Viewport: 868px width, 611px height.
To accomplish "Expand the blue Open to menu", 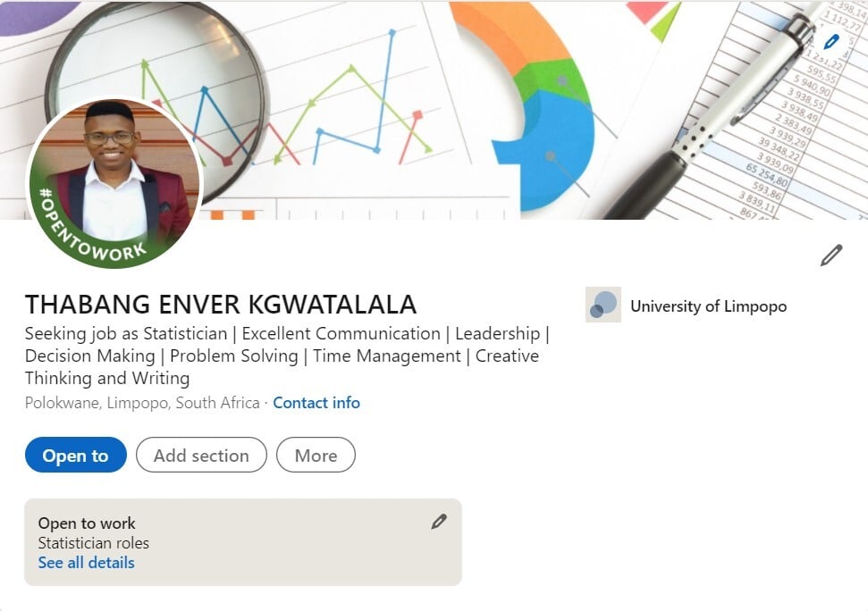I will pyautogui.click(x=75, y=456).
